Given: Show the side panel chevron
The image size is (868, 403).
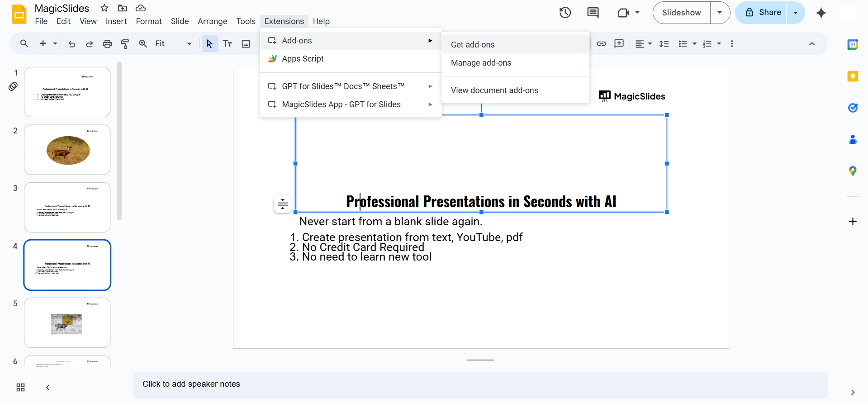Looking at the screenshot, I should 853,392.
